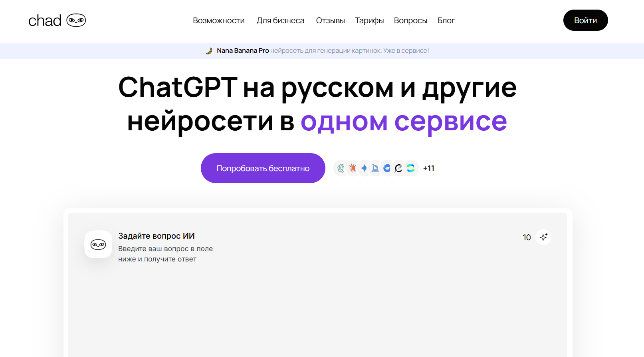This screenshot has width=644, height=357.
Task: Click the chad logo in the header
Action: [57, 20]
